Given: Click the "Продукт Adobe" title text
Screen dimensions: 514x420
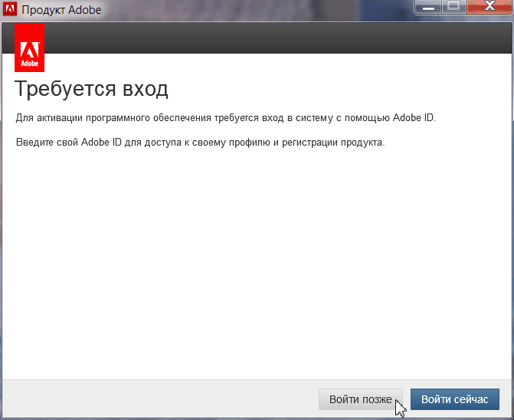Looking at the screenshot, I should (x=61, y=11).
